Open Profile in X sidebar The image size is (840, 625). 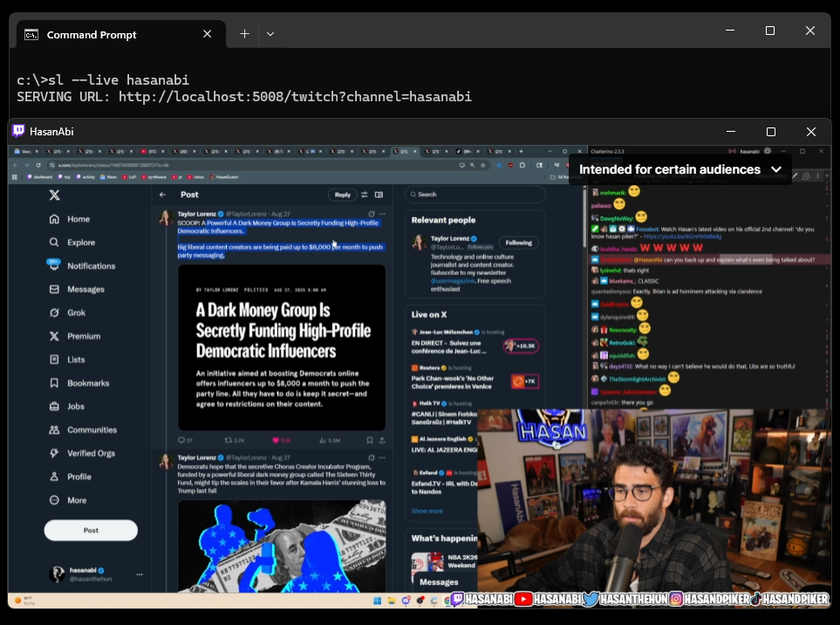(x=70, y=477)
